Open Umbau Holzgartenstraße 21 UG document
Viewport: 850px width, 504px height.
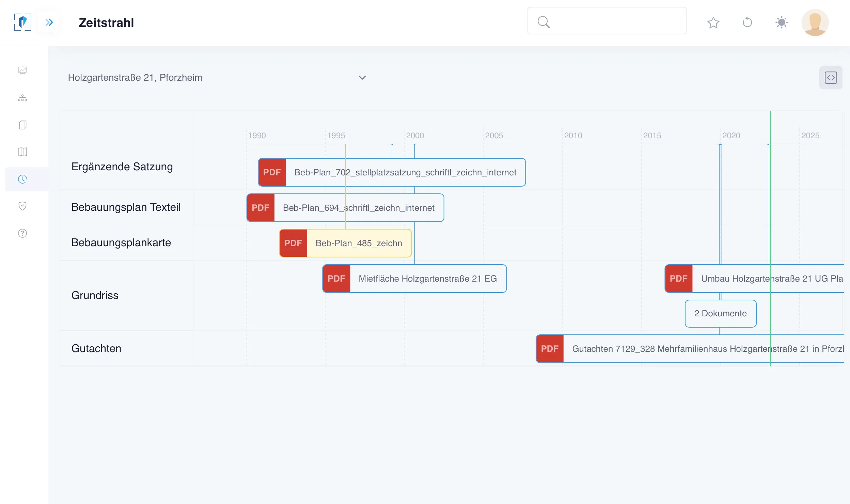pyautogui.click(x=754, y=279)
